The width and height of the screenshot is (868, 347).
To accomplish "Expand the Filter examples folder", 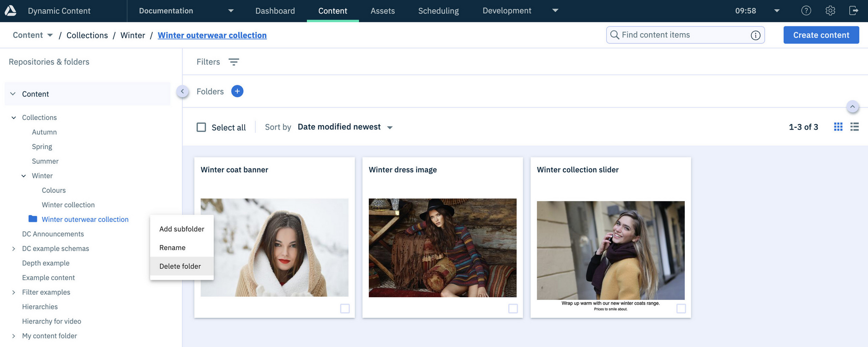I will [14, 292].
